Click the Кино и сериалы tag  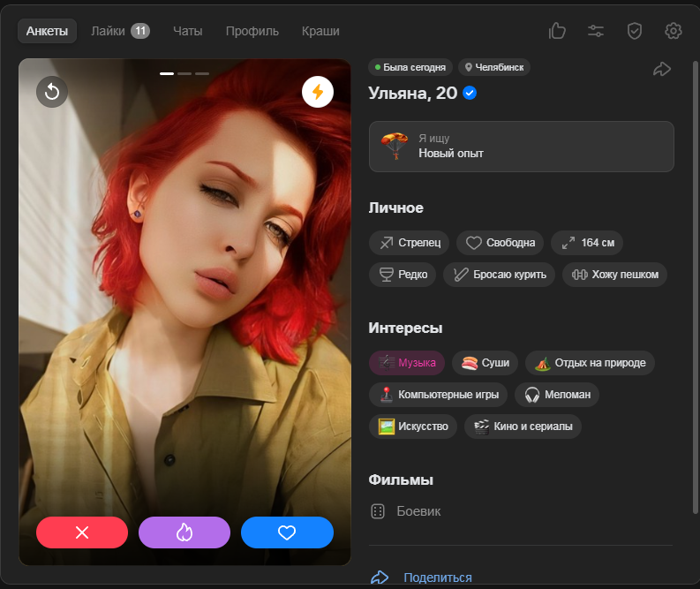point(523,426)
